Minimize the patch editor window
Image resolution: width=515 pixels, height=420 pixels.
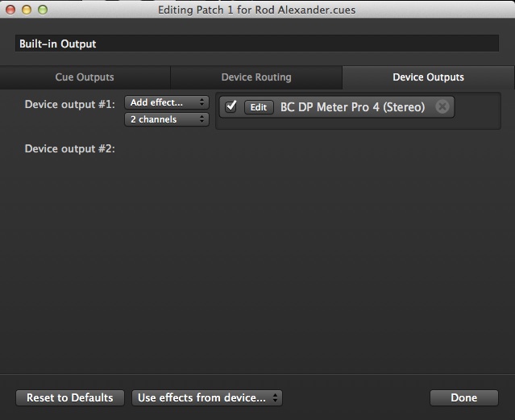pyautogui.click(x=27, y=10)
